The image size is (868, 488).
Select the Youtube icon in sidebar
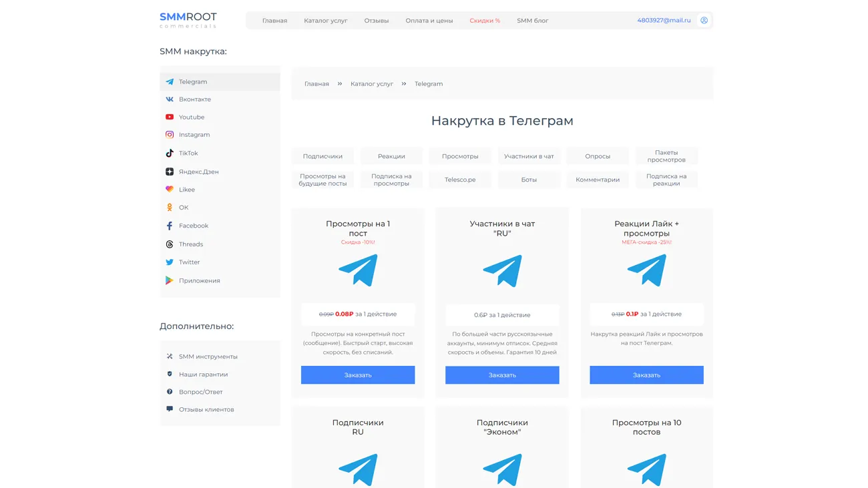(170, 117)
